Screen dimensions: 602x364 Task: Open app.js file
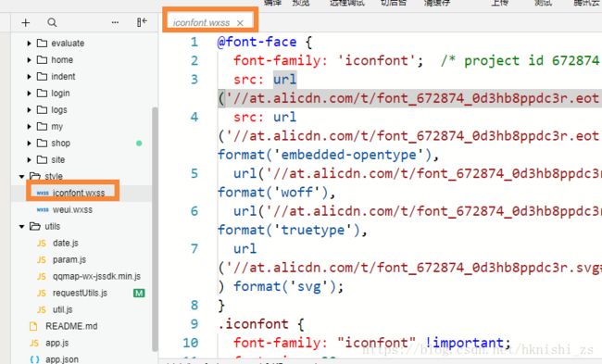coord(57,343)
